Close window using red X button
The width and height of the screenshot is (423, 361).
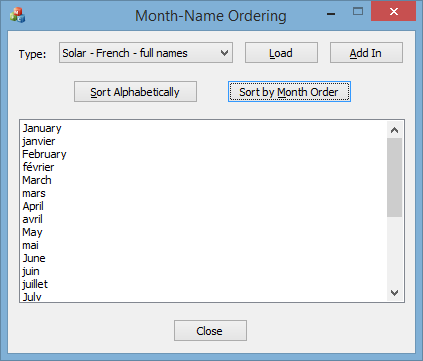394,11
